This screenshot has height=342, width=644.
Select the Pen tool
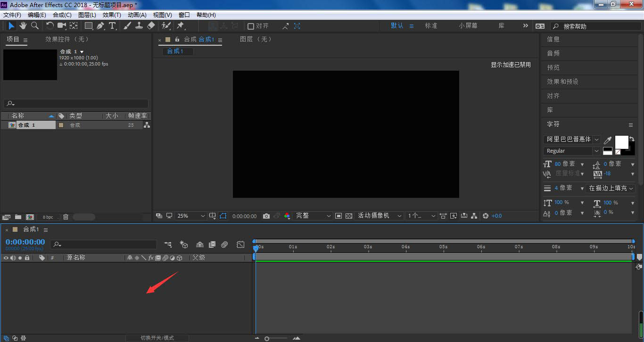(x=100, y=26)
